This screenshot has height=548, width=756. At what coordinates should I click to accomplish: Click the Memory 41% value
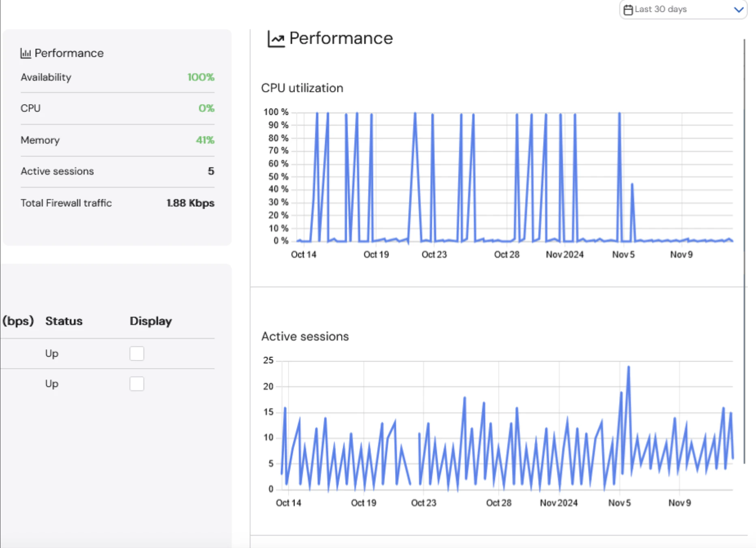[205, 140]
